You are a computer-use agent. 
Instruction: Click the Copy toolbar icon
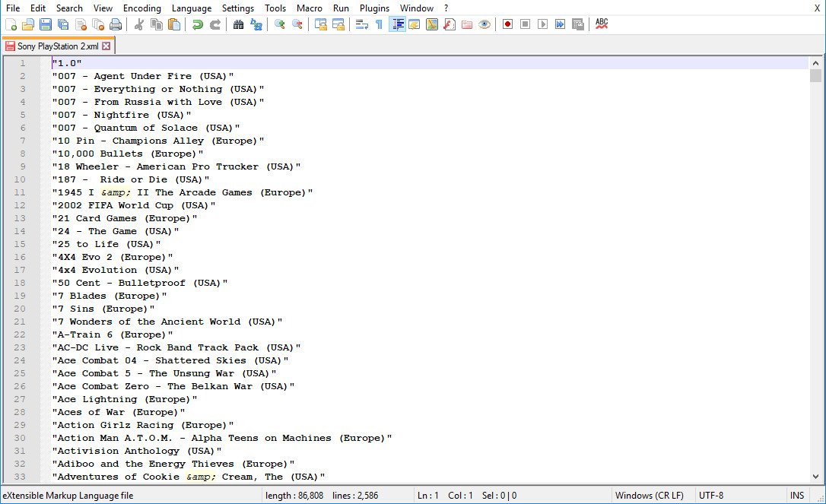pyautogui.click(x=157, y=24)
